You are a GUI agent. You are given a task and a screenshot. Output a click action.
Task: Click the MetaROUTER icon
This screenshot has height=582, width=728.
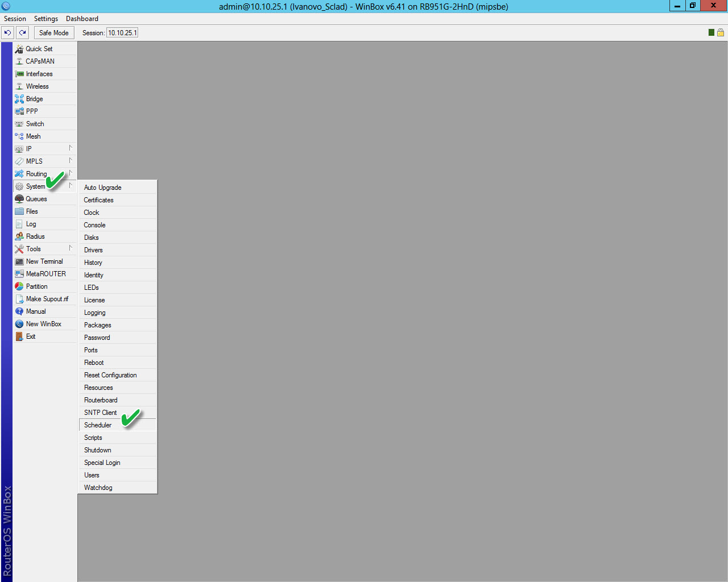[x=19, y=274]
